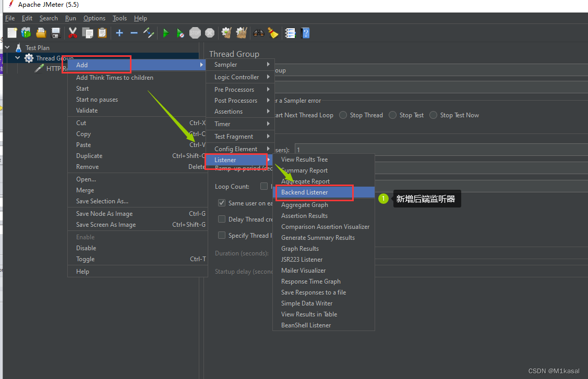Screen dimensions: 588x379
Task: Click the Collapse All minus icon
Action: (134, 33)
